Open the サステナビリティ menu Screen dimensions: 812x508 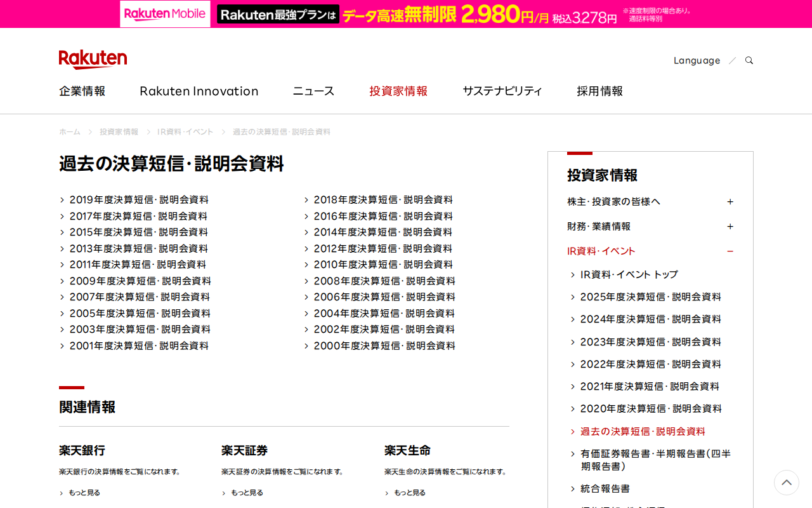point(502,91)
